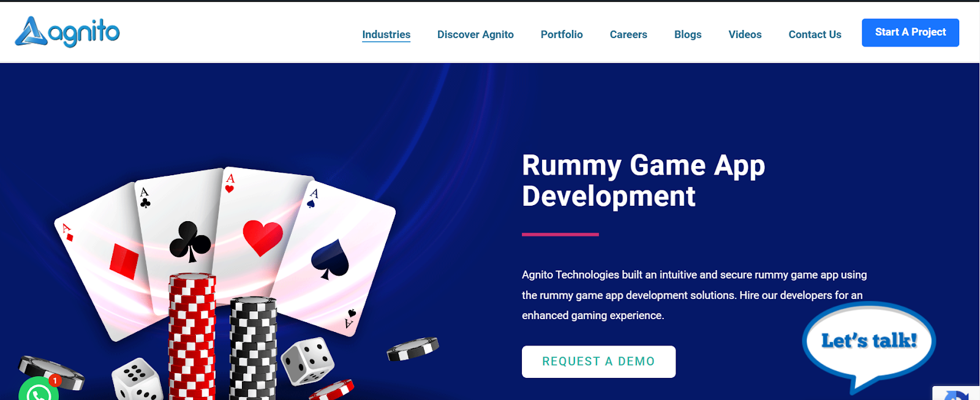Click the Start A Project button
The width and height of the screenshot is (980, 400).
click(x=910, y=32)
